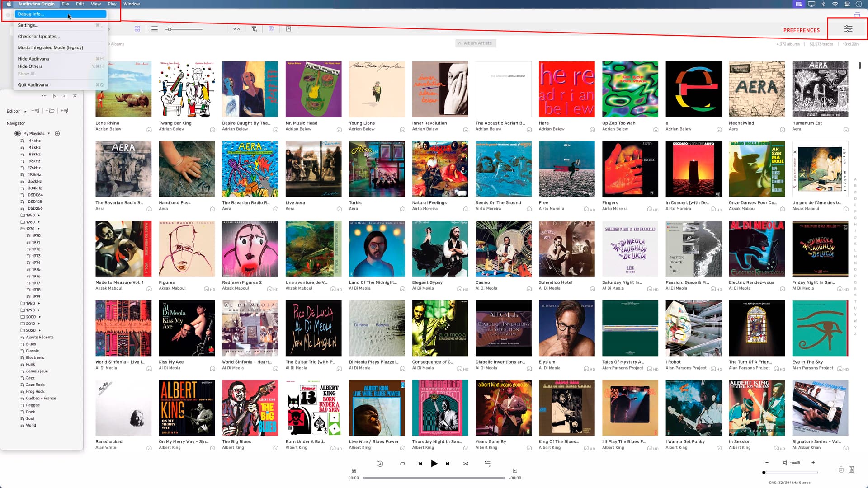Expand the 1960 folder
The width and height of the screenshot is (868, 488).
pos(39,222)
